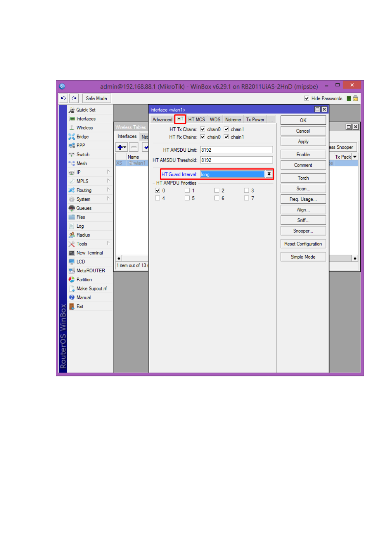This screenshot has width=392, height=554.
Task: Switch to the HT MCS tab
Action: (x=196, y=120)
